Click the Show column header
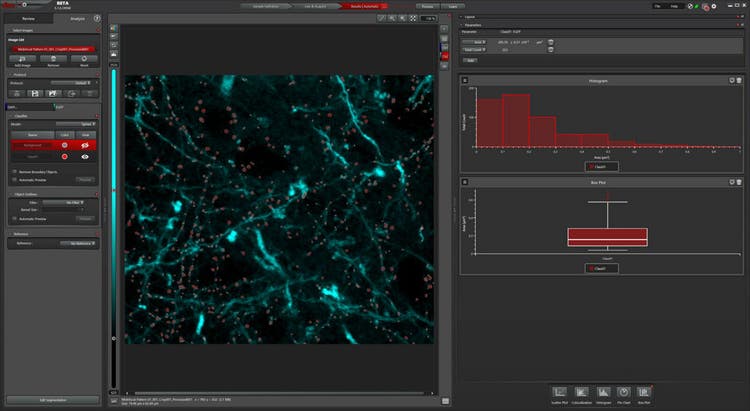This screenshot has width=750, height=411. pyautogui.click(x=86, y=135)
